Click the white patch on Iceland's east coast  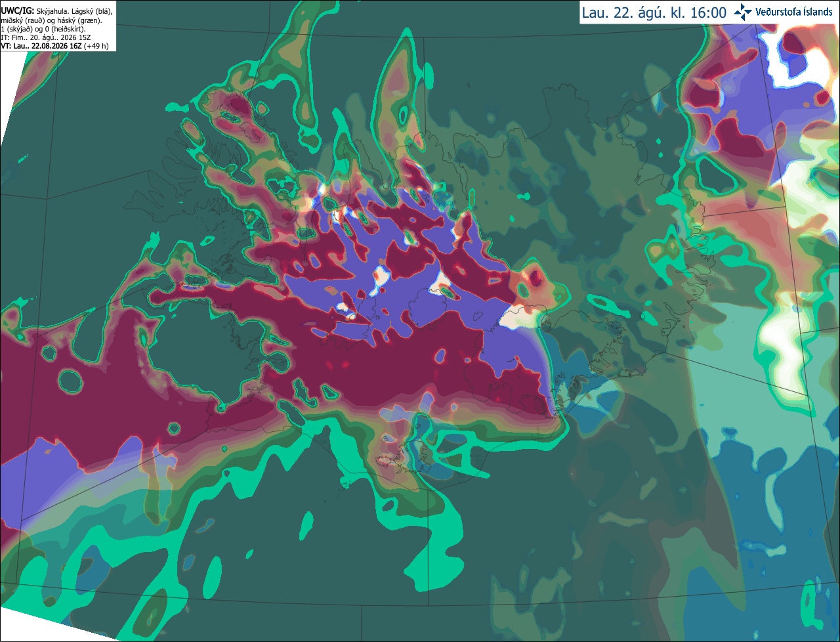point(518,319)
